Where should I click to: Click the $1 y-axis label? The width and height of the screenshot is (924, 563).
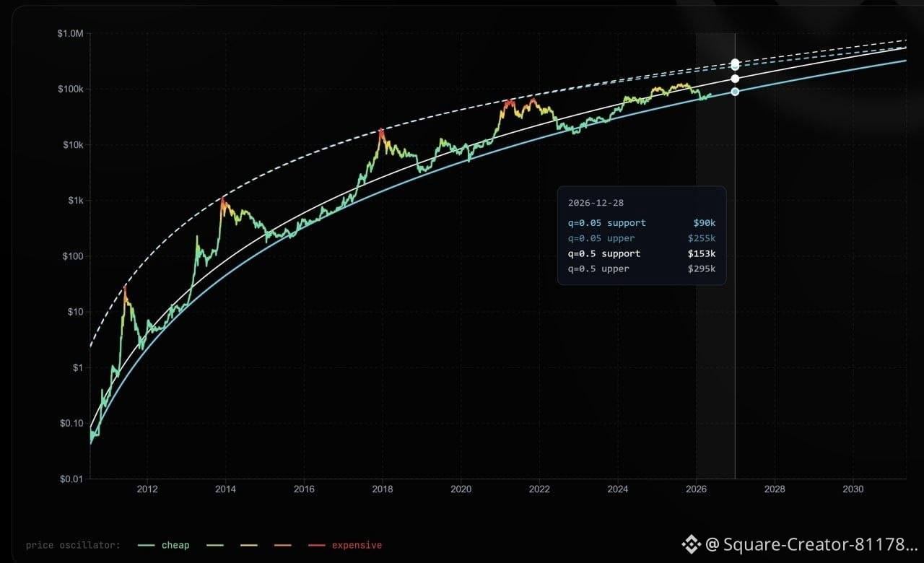79,367
